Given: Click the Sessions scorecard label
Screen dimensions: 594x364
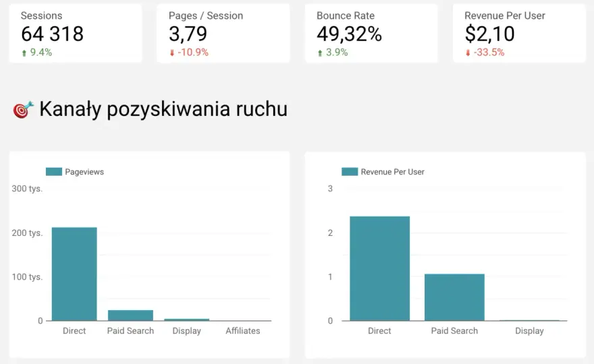Looking at the screenshot, I should [41, 16].
